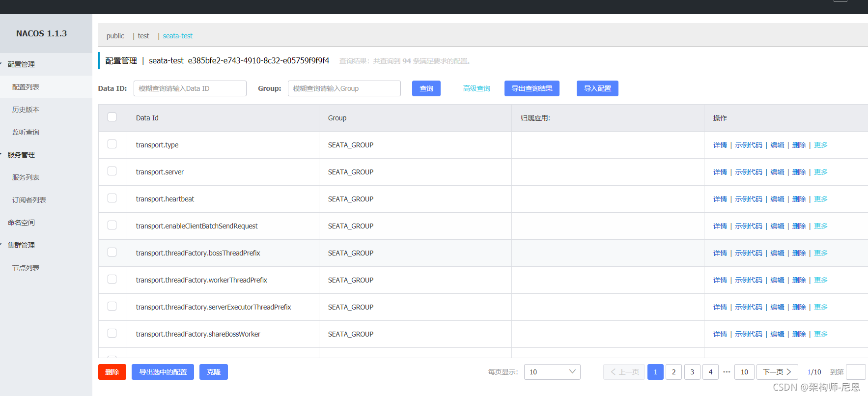868x396 pixels.
Task: Collapse the 配置管理 sidebar section
Action: 21,64
